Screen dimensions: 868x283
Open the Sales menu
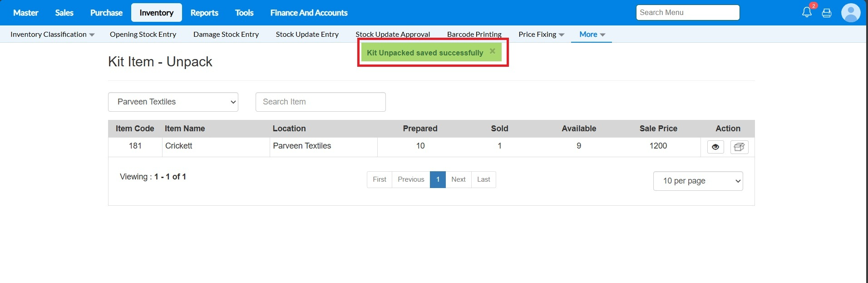pos(64,13)
